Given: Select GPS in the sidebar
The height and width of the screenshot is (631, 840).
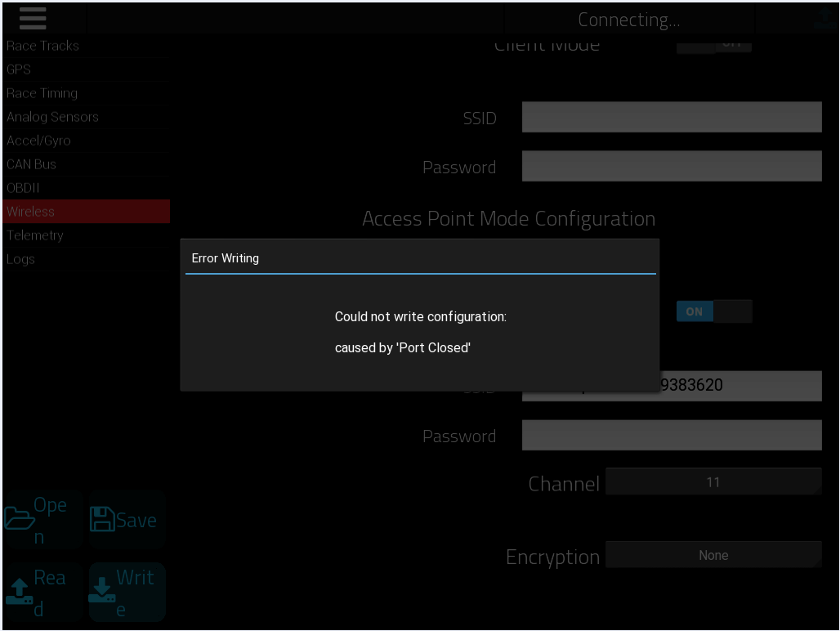Looking at the screenshot, I should pyautogui.click(x=87, y=69).
